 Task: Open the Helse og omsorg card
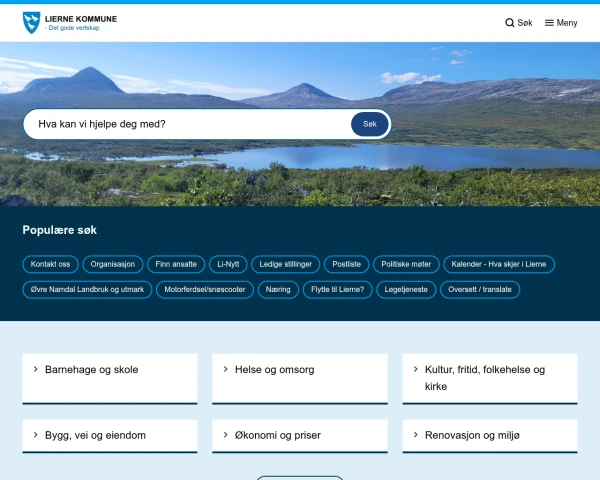300,379
